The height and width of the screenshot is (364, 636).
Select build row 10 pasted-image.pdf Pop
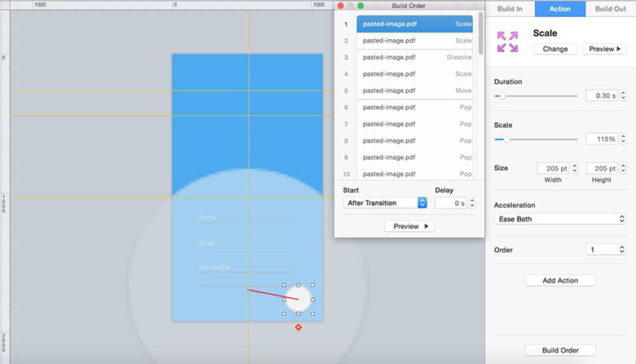414,173
